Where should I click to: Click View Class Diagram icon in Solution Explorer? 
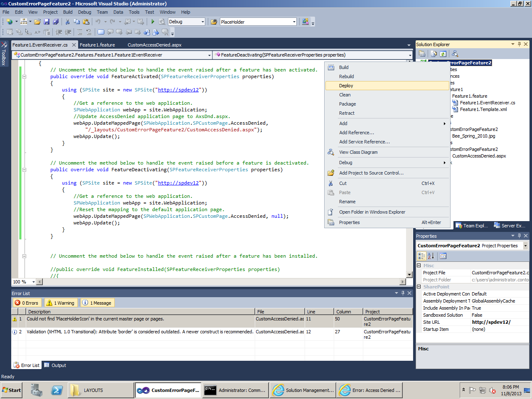coord(455,54)
